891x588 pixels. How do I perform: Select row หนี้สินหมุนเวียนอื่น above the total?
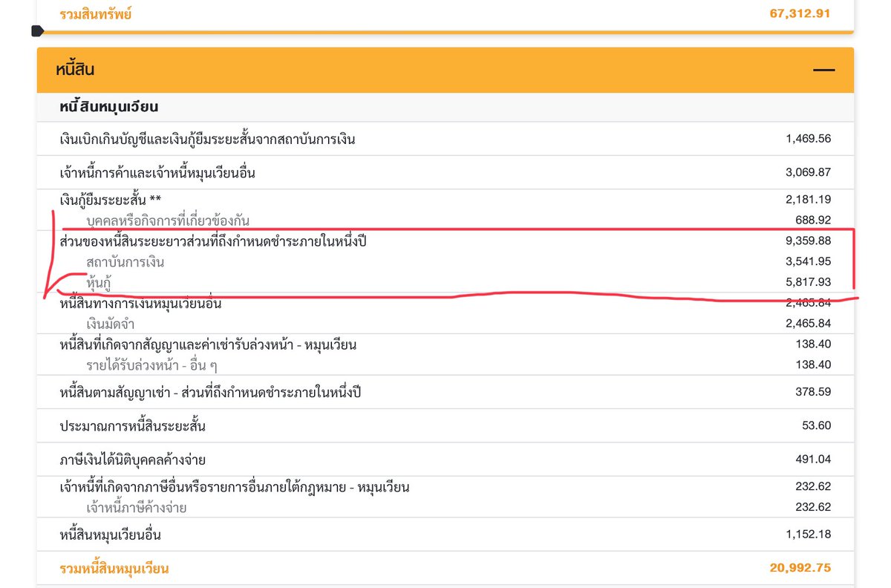pyautogui.click(x=446, y=535)
